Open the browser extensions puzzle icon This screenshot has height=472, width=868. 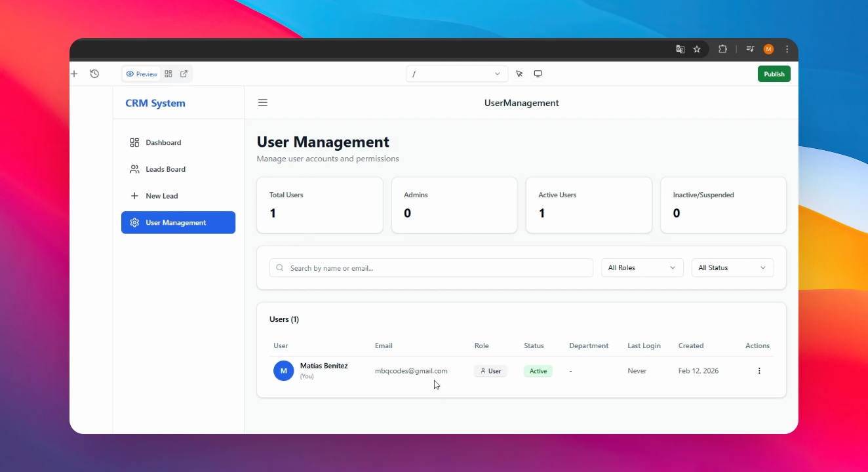722,49
